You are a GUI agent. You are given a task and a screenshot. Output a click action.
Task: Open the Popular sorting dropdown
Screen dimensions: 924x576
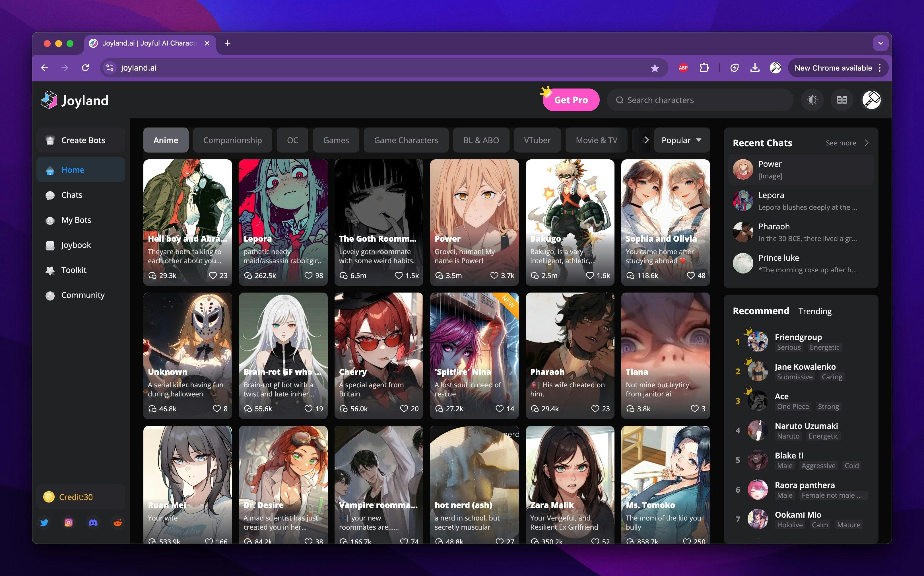point(681,140)
